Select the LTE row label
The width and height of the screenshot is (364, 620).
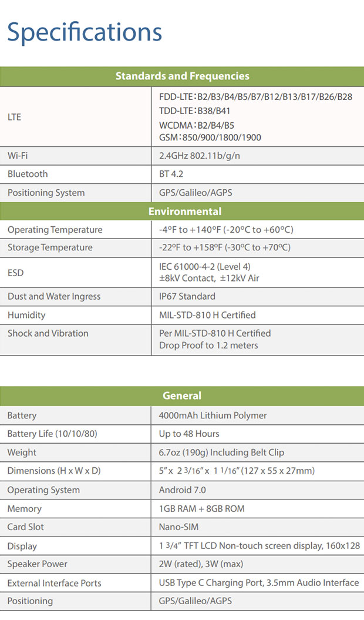(15, 117)
